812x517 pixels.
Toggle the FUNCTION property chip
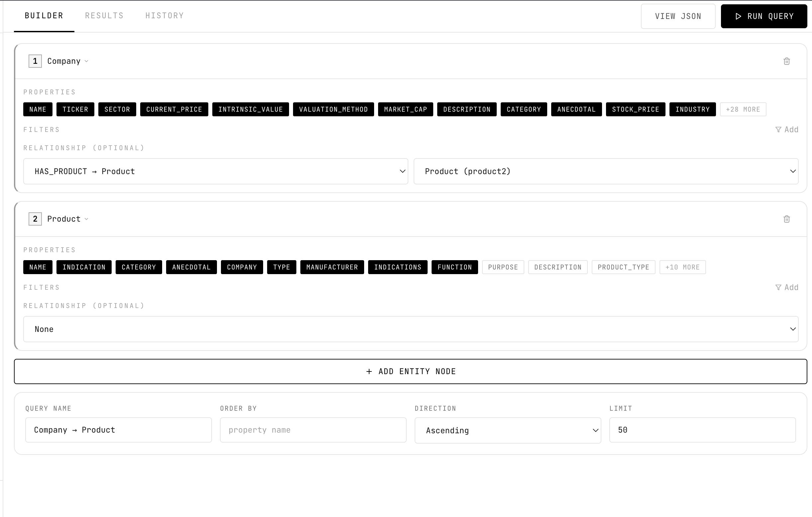tap(455, 267)
